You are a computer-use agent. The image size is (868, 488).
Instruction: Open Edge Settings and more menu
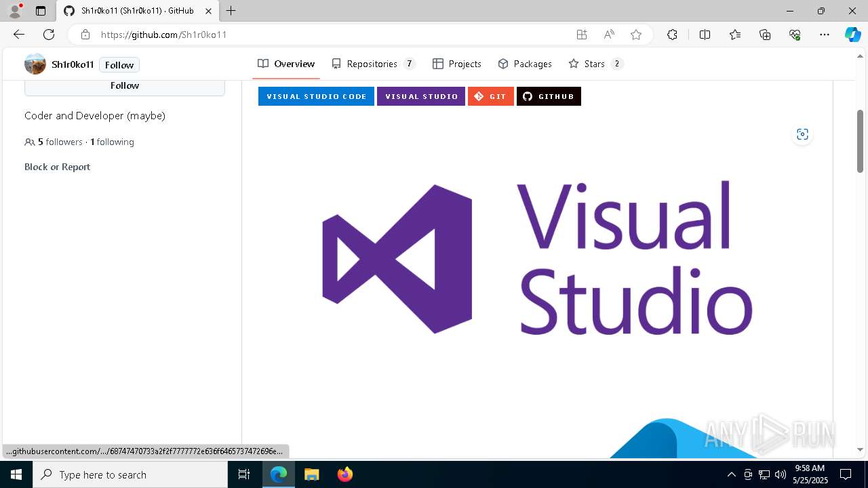825,35
